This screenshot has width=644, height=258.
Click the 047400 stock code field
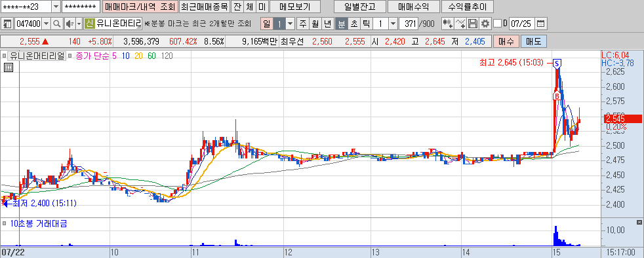28,24
